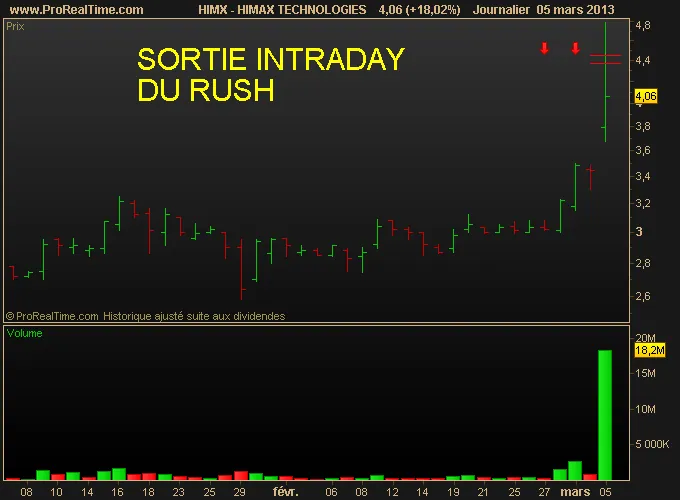This screenshot has height=500, width=680.
Task: Click the ProRealTime copyright notice text
Action: (x=145, y=316)
